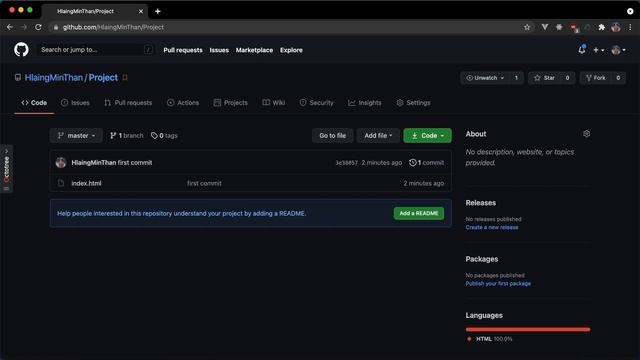Viewport: 640px width, 360px height.
Task: Go back with the browser back arrow
Action: [x=10, y=27]
